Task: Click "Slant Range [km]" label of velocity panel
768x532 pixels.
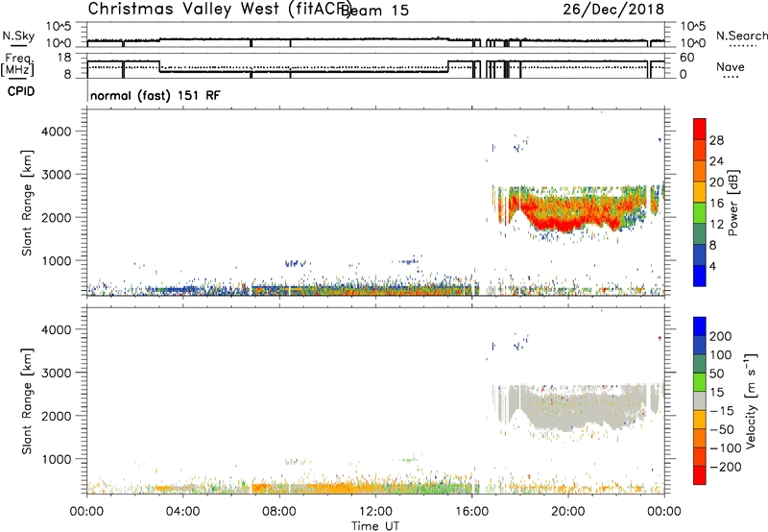Action: (x=27, y=401)
